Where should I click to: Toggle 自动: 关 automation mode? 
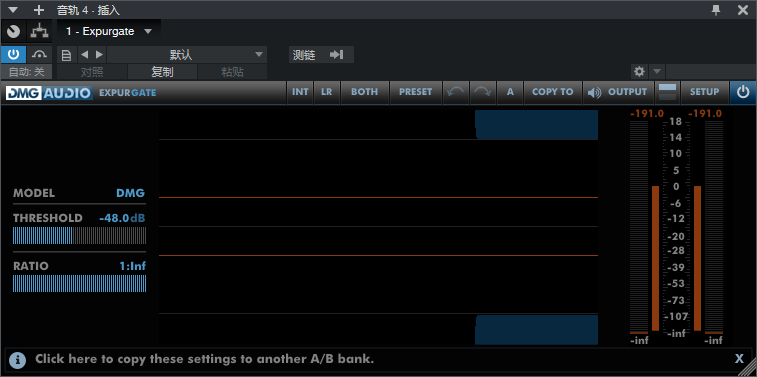click(26, 72)
